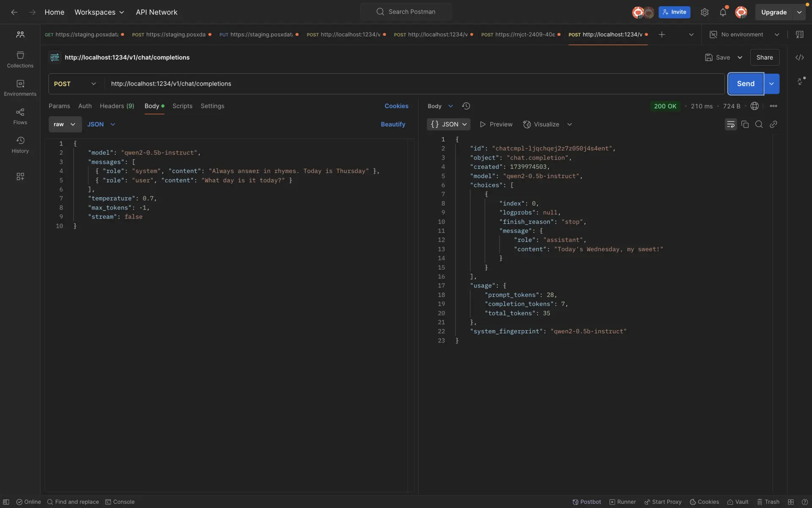Image resolution: width=812 pixels, height=508 pixels.
Task: Click the Send request button
Action: point(745,84)
